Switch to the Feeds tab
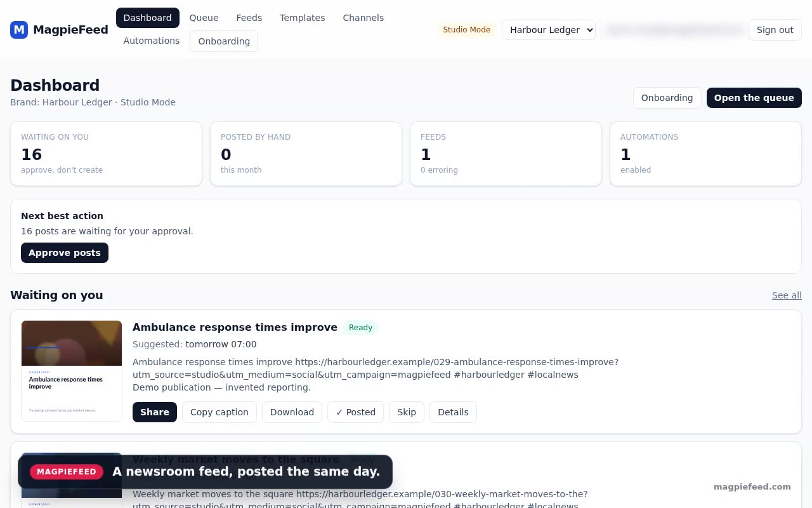This screenshot has height=508, width=812. tap(249, 18)
